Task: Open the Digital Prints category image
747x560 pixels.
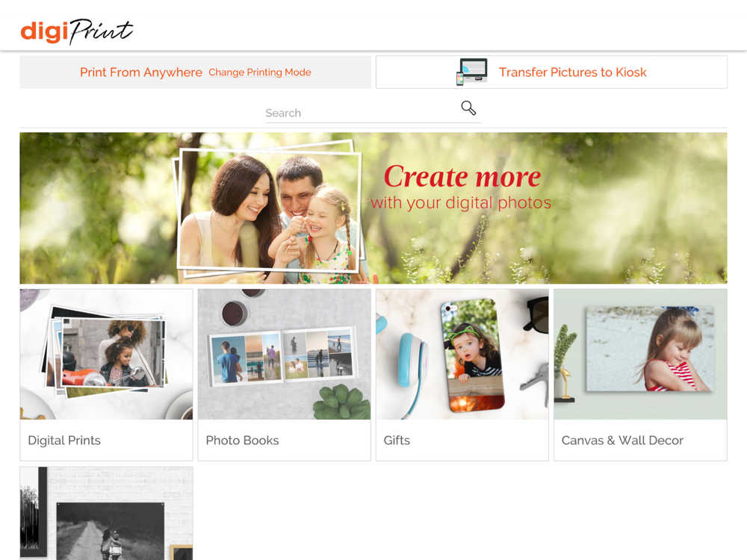Action: coord(106,354)
